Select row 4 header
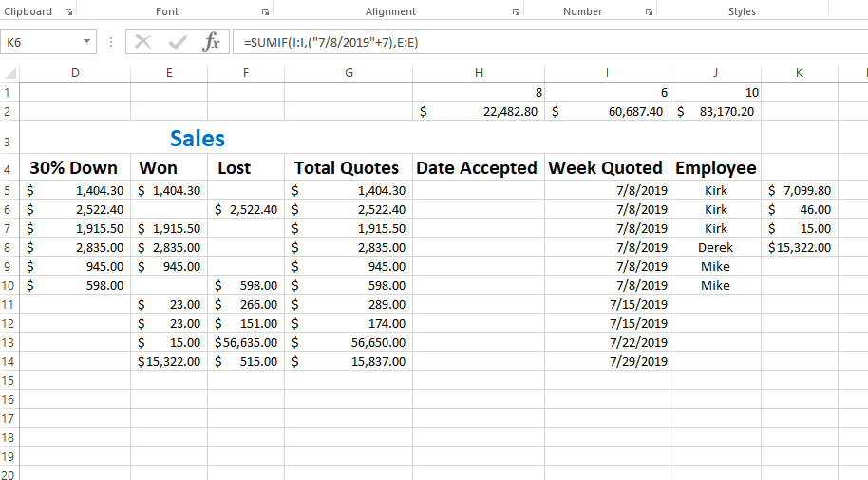 point(8,168)
